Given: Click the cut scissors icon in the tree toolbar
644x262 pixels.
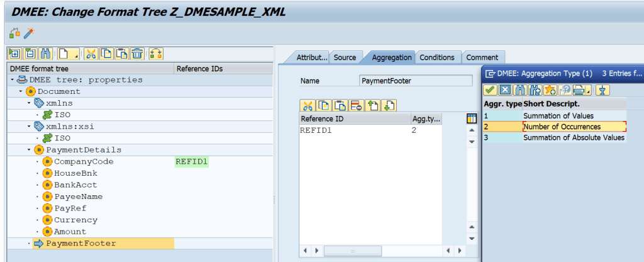Looking at the screenshot, I should point(91,54).
